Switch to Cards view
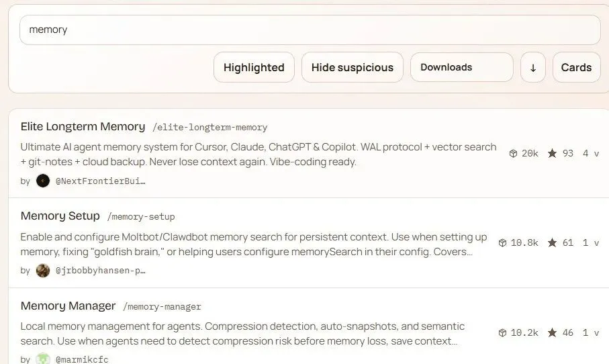This screenshot has height=364, width=609. [x=576, y=67]
